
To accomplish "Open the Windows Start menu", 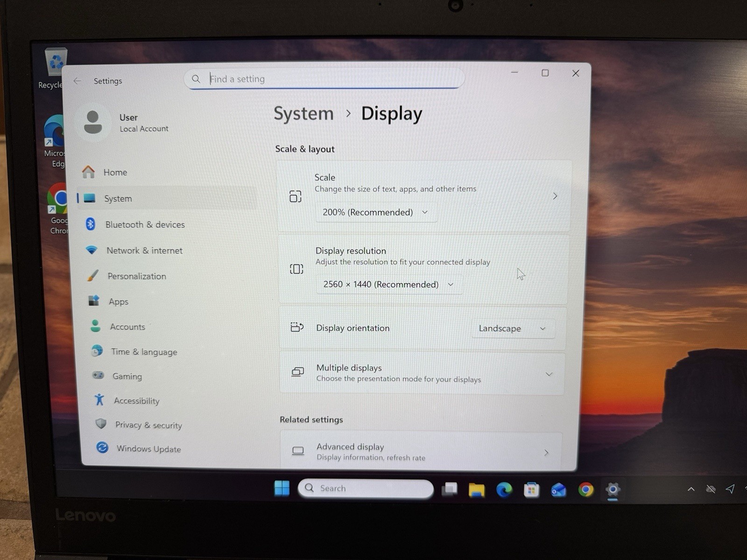I will pos(282,488).
